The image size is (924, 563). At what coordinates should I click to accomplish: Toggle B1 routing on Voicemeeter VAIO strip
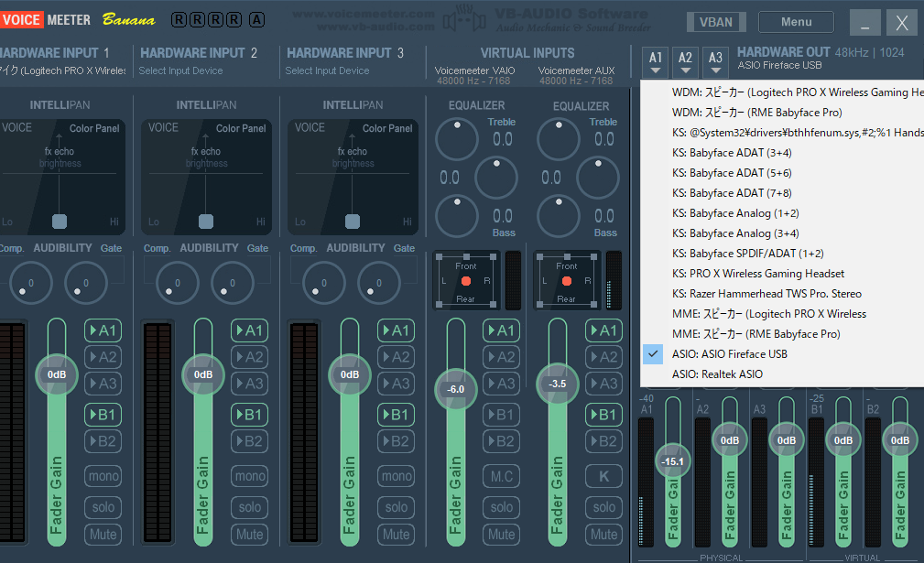click(502, 415)
